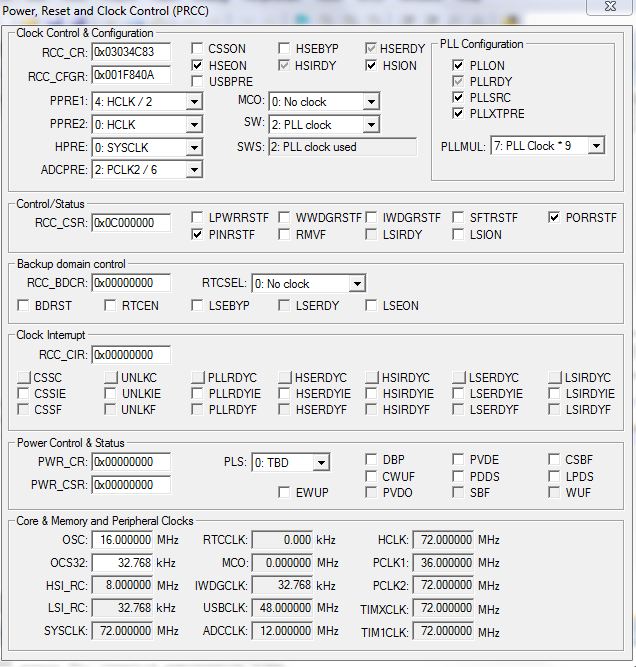This screenshot has width=636, height=667.
Task: Tick the LPWRRSTF checkbox
Action: (197, 217)
